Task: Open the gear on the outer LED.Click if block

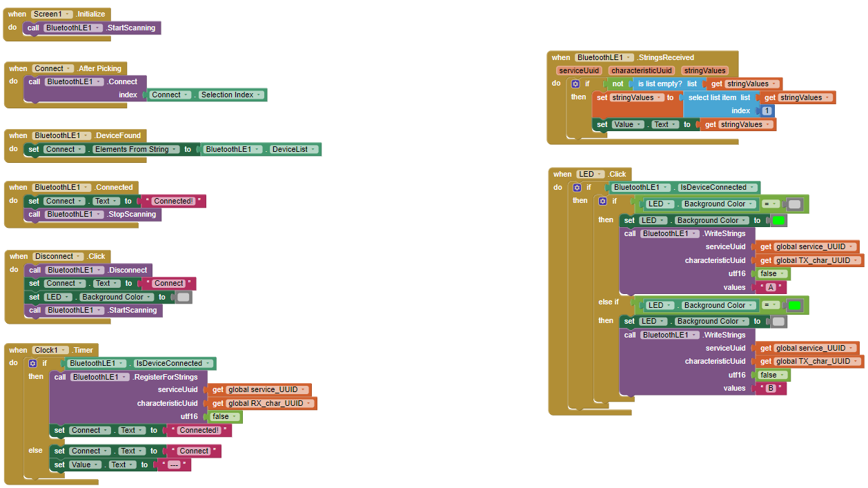Action: point(578,187)
